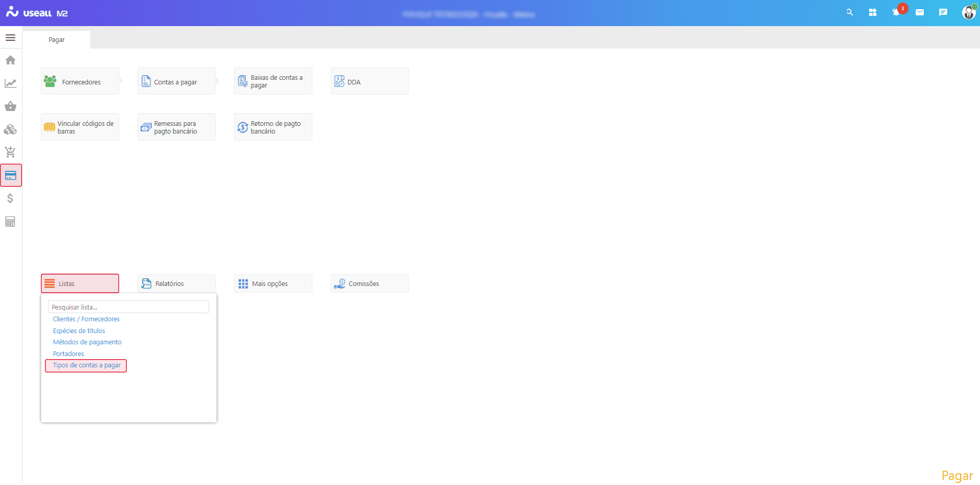The width and height of the screenshot is (980, 485).
Task: Open Tipos de contas a pagar
Action: (x=86, y=365)
